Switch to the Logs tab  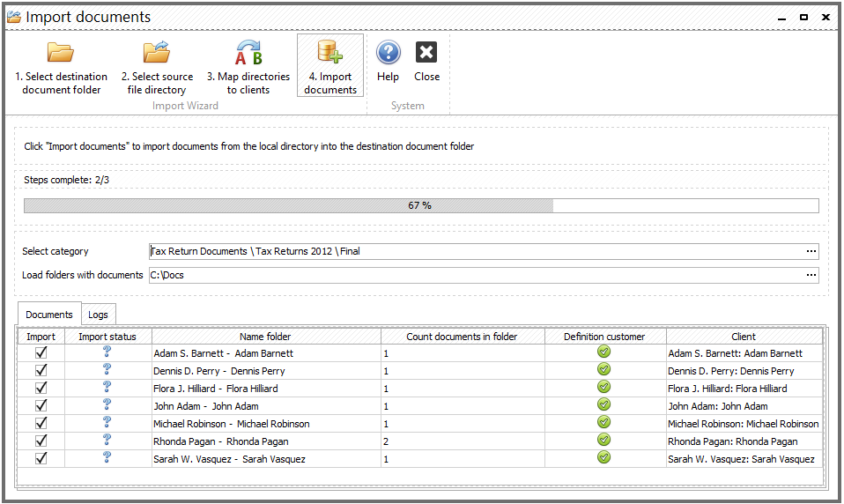[98, 315]
